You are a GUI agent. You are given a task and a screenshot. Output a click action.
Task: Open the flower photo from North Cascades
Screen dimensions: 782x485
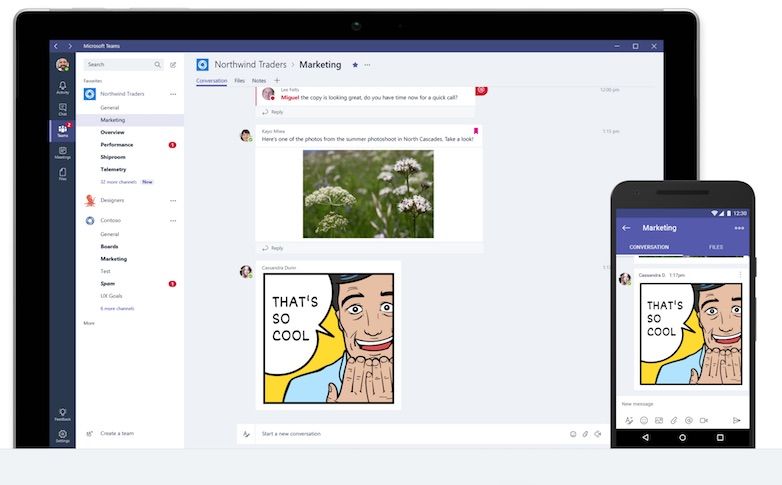[368, 194]
